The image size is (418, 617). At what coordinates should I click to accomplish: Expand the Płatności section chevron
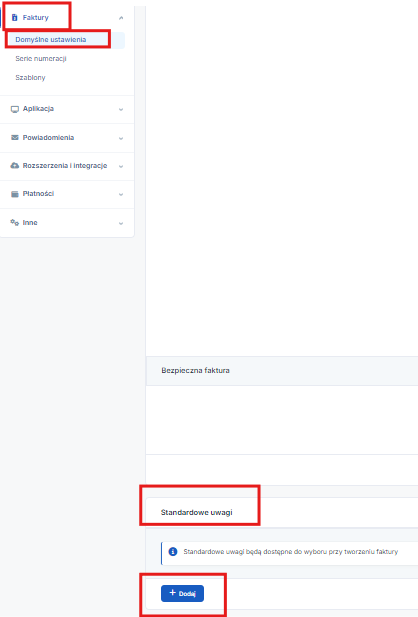[121, 194]
